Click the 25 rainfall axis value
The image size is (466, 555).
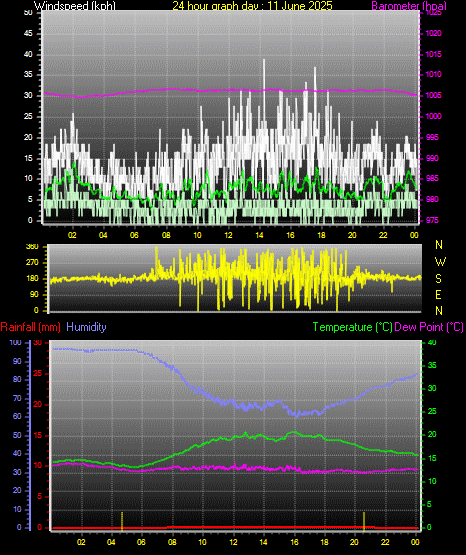(x=37, y=374)
